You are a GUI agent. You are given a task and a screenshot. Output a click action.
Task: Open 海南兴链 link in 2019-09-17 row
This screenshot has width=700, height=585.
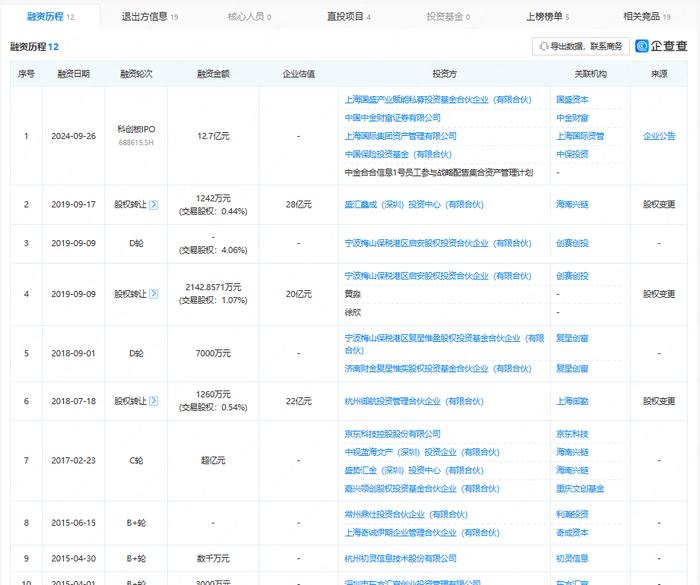[x=572, y=205]
